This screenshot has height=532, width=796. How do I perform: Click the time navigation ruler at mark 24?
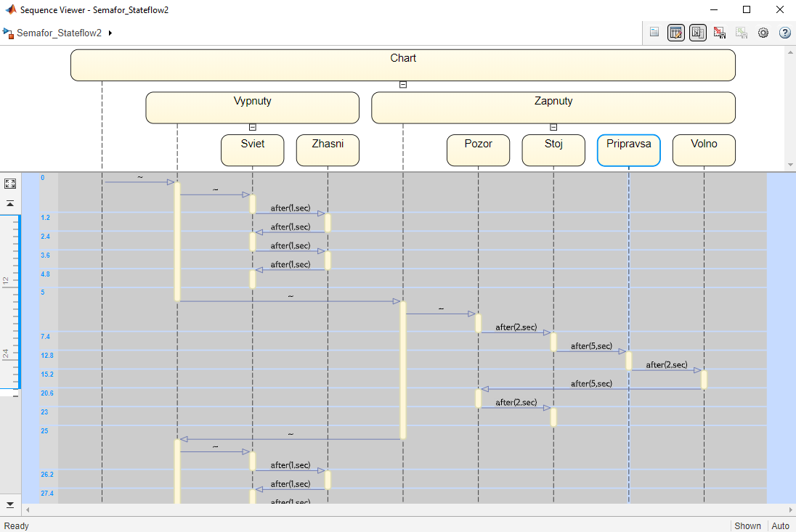(6, 353)
